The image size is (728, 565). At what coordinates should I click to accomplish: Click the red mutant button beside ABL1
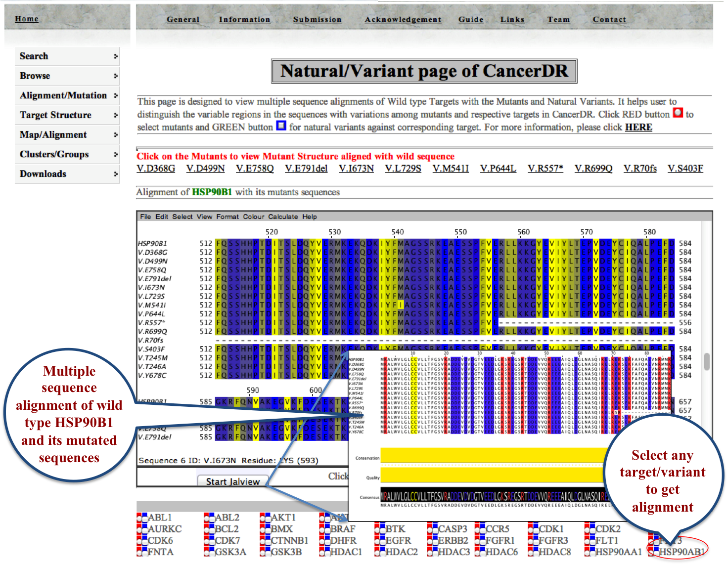tap(139, 518)
